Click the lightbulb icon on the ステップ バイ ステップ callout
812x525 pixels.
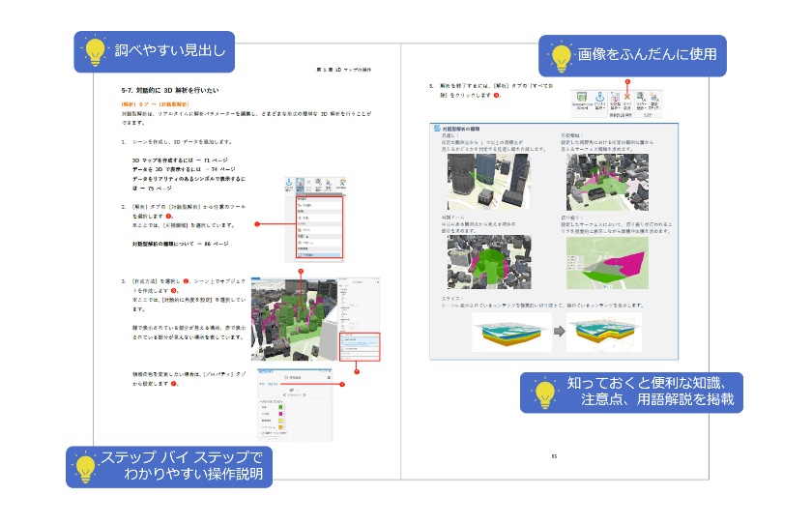[x=86, y=467]
